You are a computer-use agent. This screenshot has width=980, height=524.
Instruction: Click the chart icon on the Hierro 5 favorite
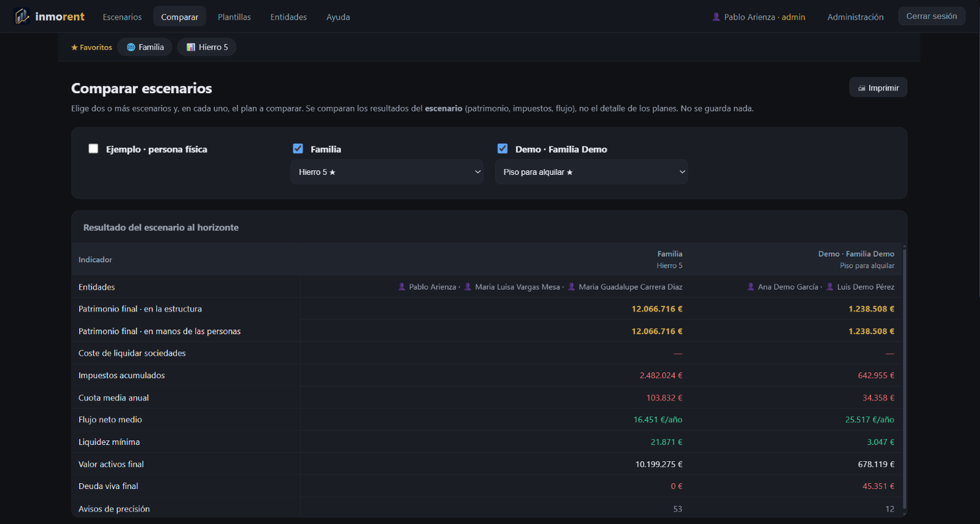point(191,47)
